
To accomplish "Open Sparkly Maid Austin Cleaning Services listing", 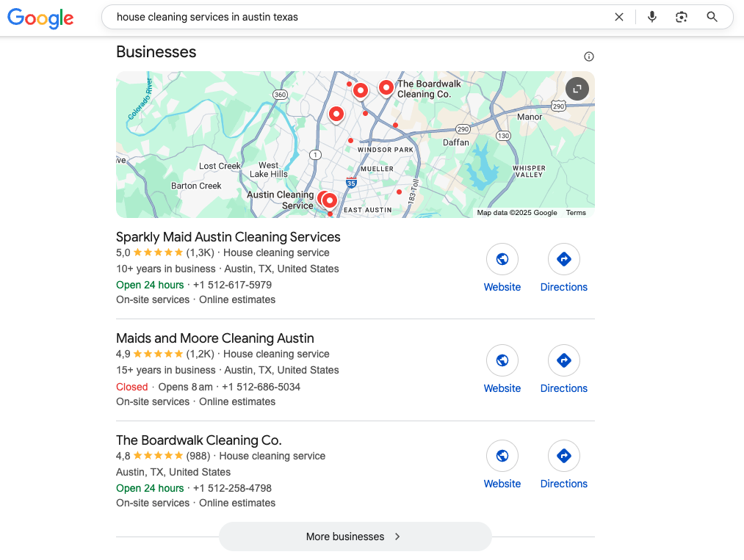I will pos(228,237).
